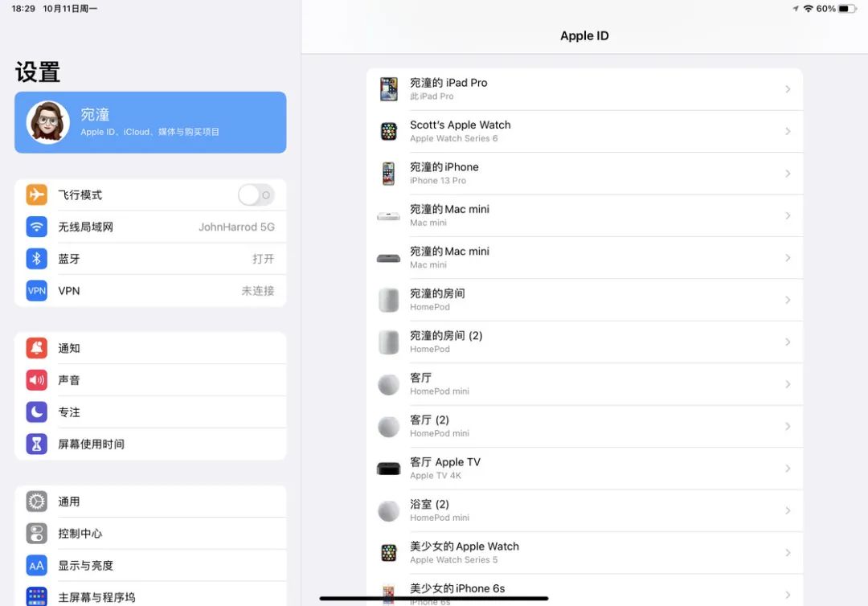This screenshot has width=868, height=606.
Task: Tap the dark gray Mac mini device icon
Action: point(389,258)
